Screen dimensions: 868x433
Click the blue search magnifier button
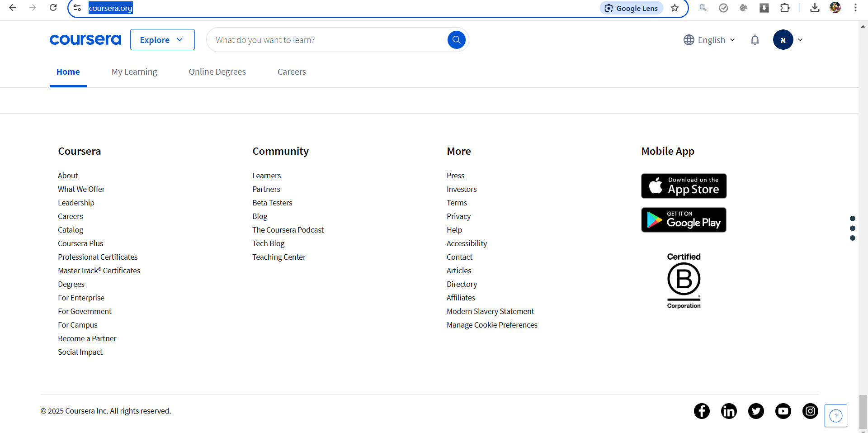click(457, 40)
